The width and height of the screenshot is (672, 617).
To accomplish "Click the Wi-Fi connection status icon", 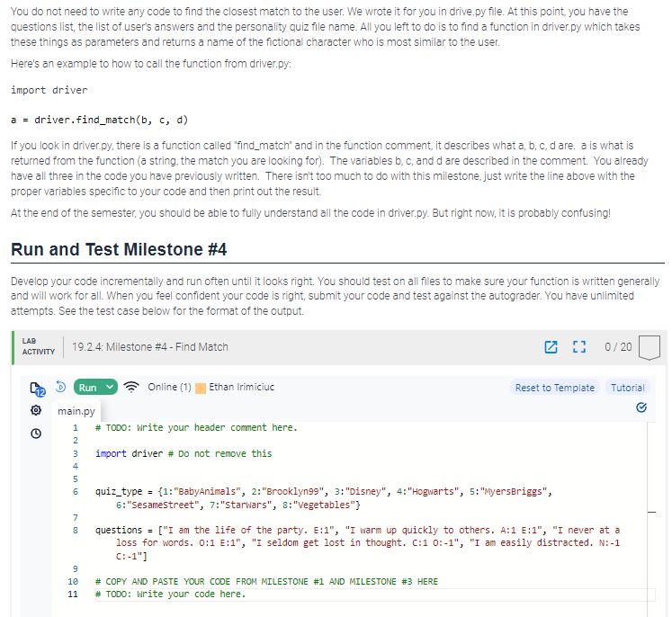I will pyautogui.click(x=131, y=387).
